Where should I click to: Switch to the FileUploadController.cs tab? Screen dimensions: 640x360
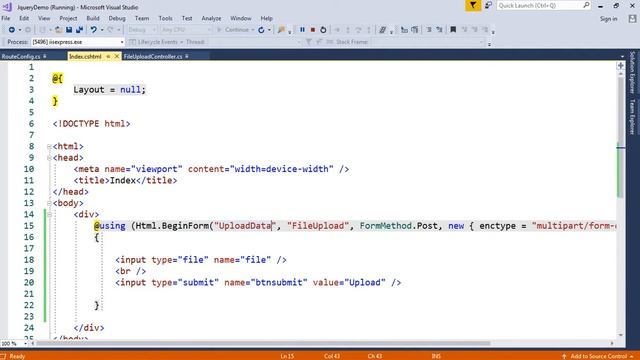pyautogui.click(x=153, y=56)
